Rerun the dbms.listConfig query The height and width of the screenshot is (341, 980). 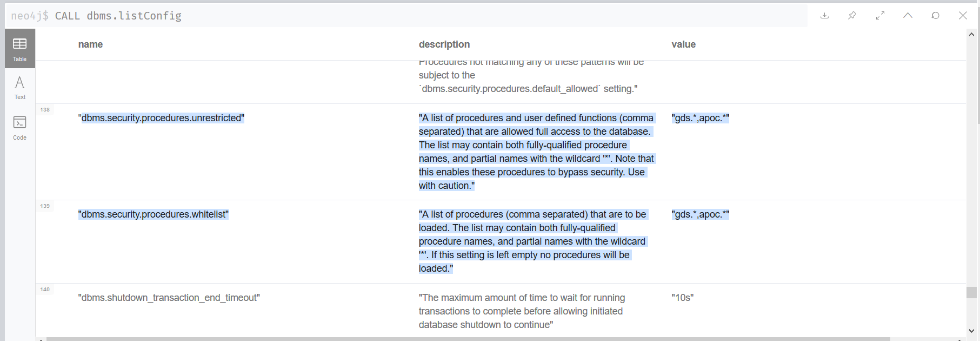935,16
